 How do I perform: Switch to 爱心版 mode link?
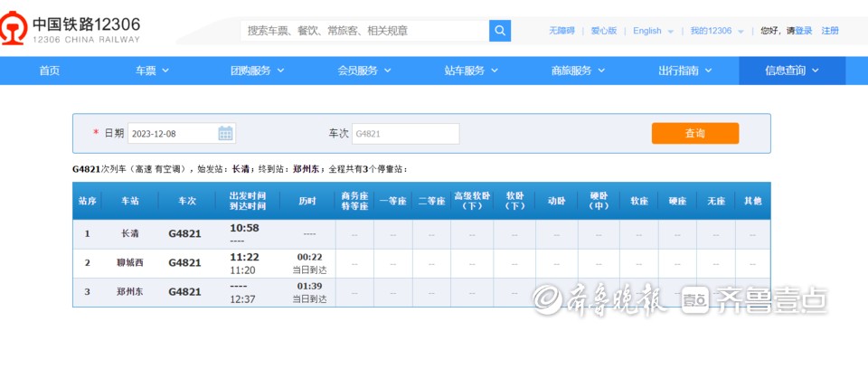(603, 31)
